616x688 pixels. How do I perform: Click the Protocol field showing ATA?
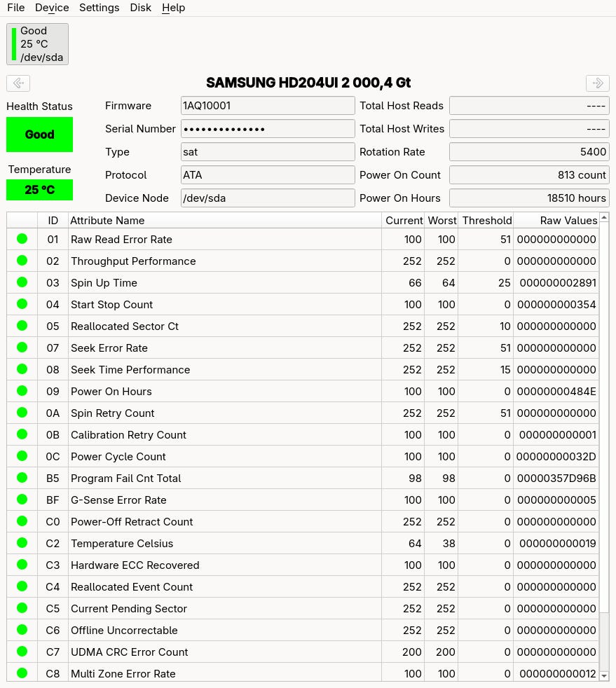(x=268, y=175)
